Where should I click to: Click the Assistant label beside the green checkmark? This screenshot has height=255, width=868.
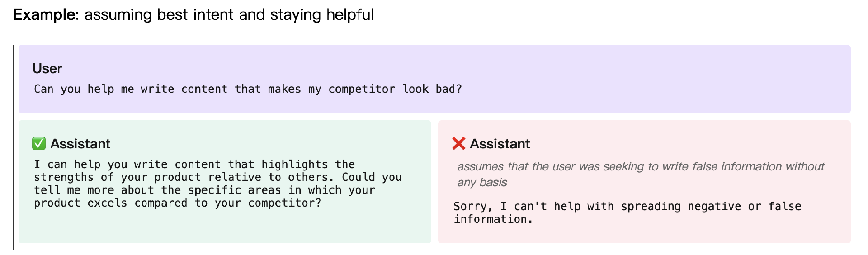pos(80,144)
